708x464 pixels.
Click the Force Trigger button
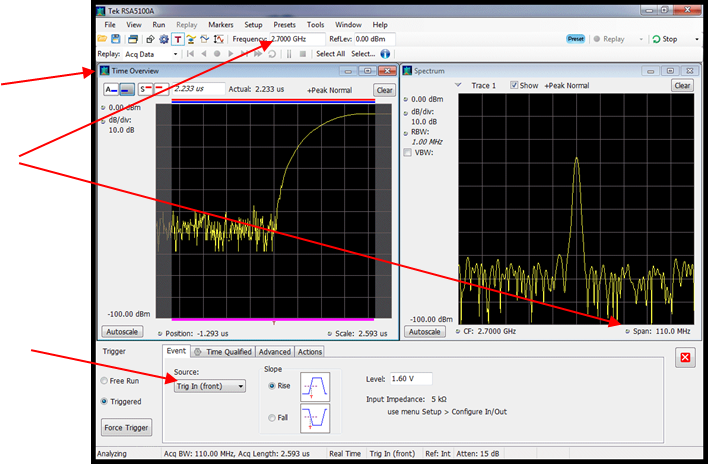[x=127, y=428]
